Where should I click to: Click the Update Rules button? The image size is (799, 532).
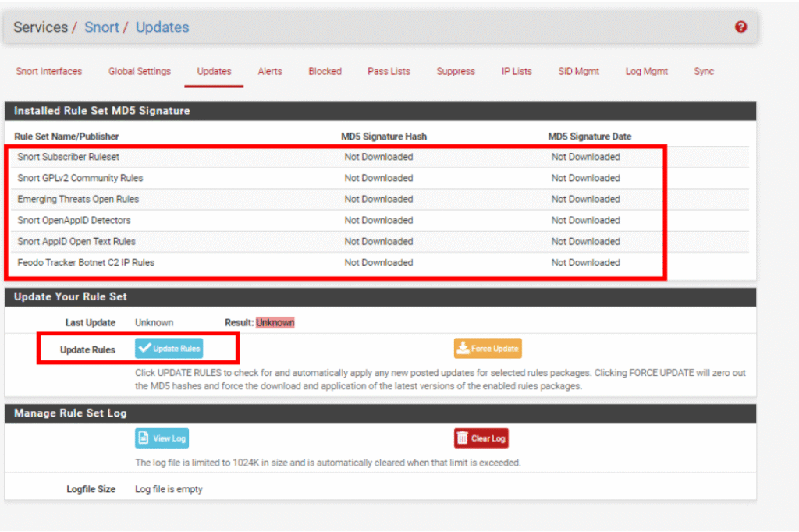[x=169, y=349]
